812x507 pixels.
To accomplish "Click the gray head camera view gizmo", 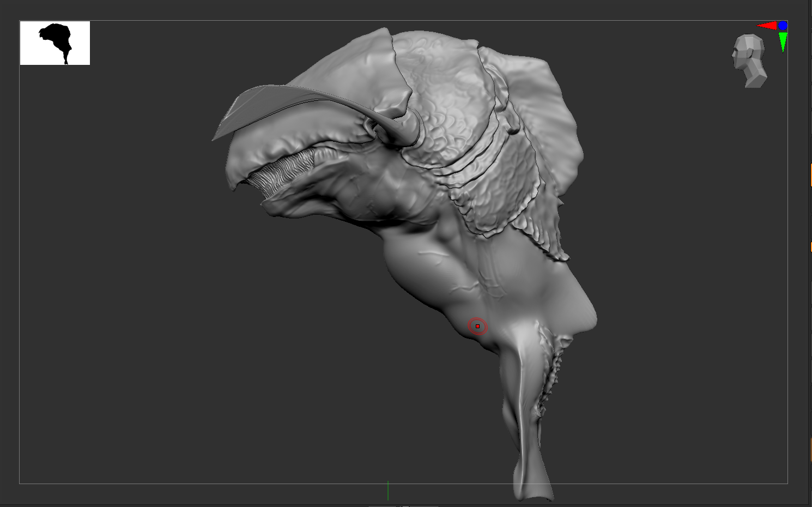I will [750, 61].
